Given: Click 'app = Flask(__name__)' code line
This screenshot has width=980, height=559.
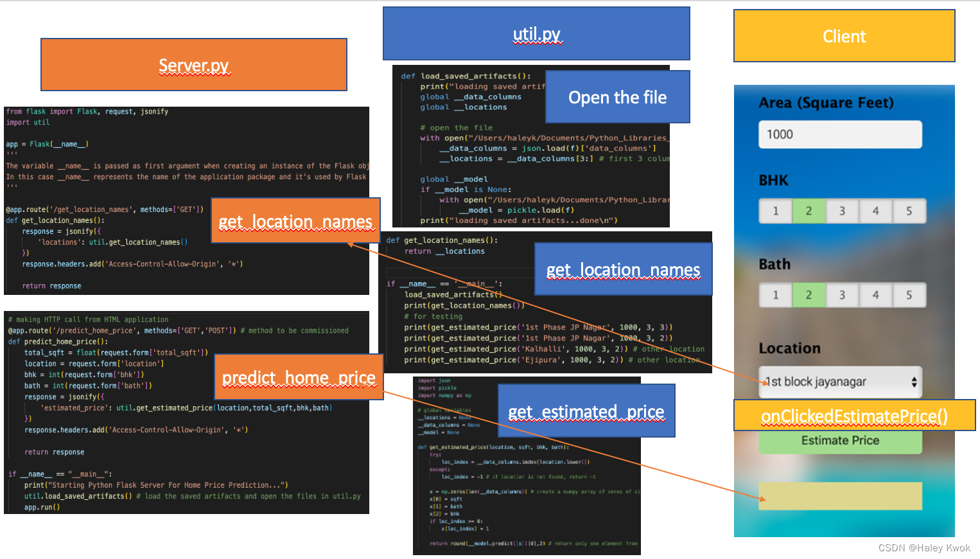Looking at the screenshot, I should point(47,144).
